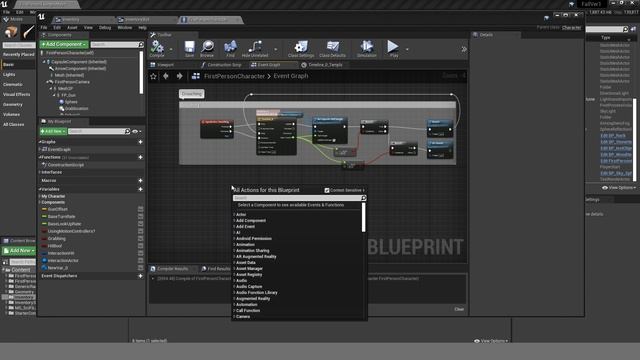
Task: Click search icon in action menu
Action: tap(363, 198)
